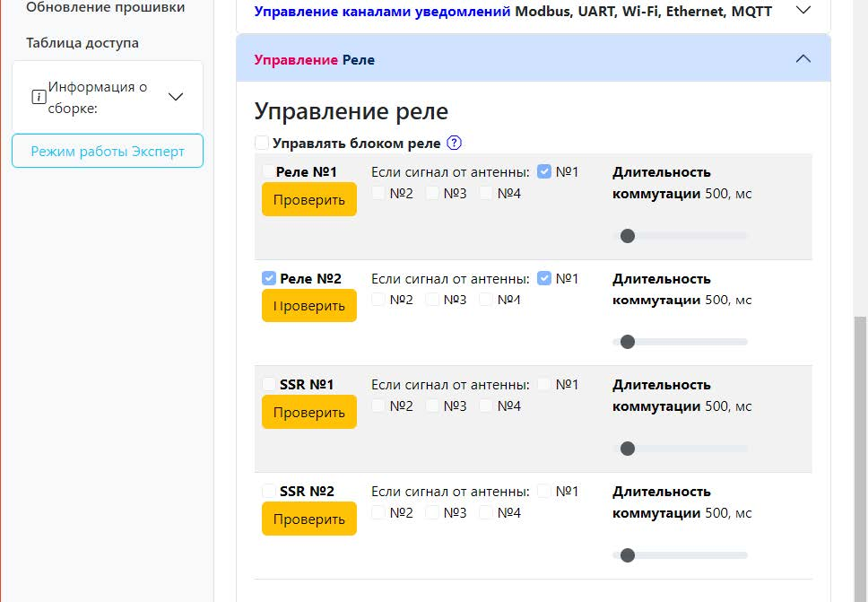Check antenna №3 for Реле №2

pos(432,300)
